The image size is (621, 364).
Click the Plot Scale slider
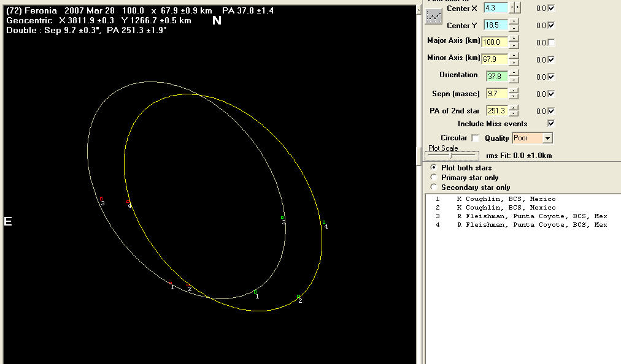pos(452,156)
